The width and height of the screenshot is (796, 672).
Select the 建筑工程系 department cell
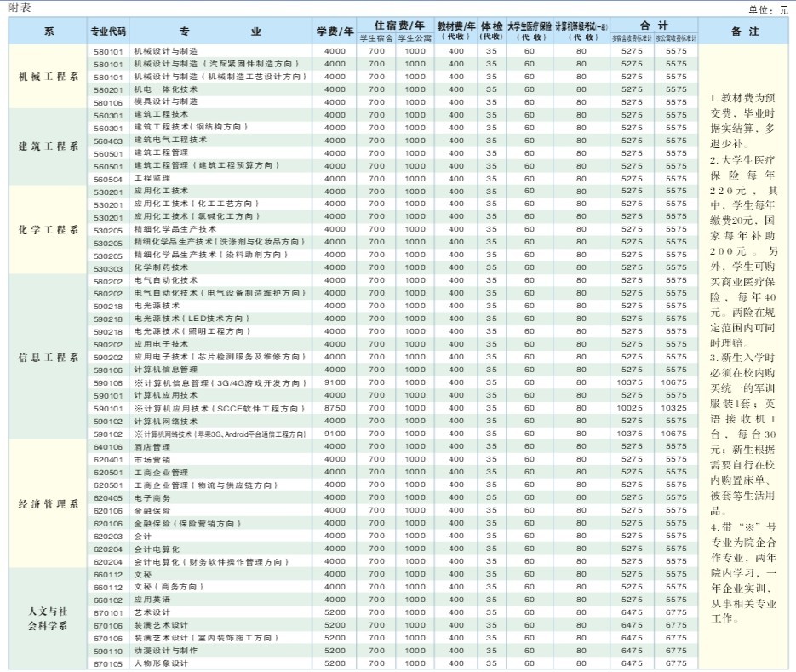[x=49, y=146]
